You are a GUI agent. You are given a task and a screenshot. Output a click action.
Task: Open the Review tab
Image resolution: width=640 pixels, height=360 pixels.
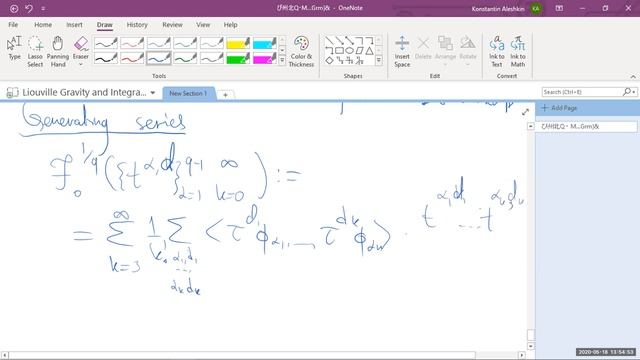(x=172, y=24)
